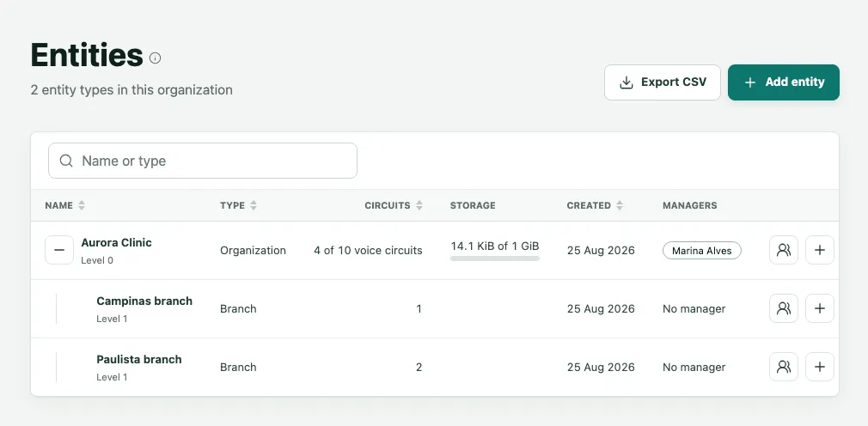
Task: Click the magnifier icon in search field
Action: pos(66,161)
